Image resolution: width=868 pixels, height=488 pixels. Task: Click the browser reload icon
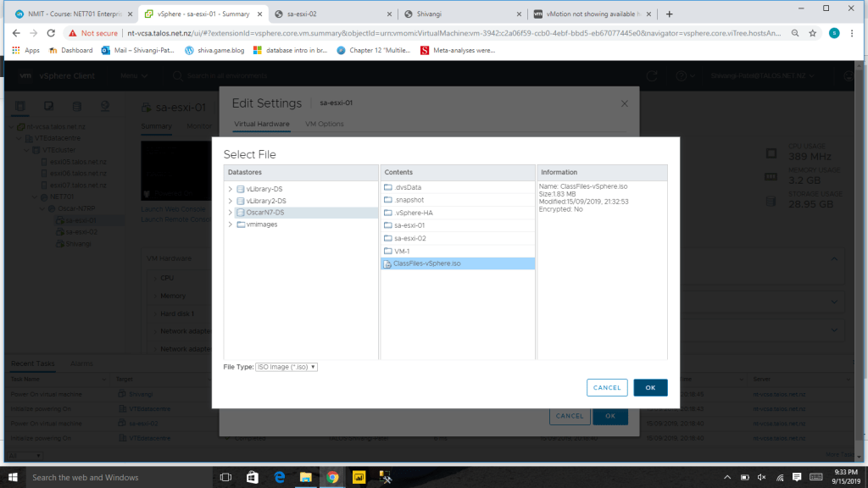click(x=51, y=33)
